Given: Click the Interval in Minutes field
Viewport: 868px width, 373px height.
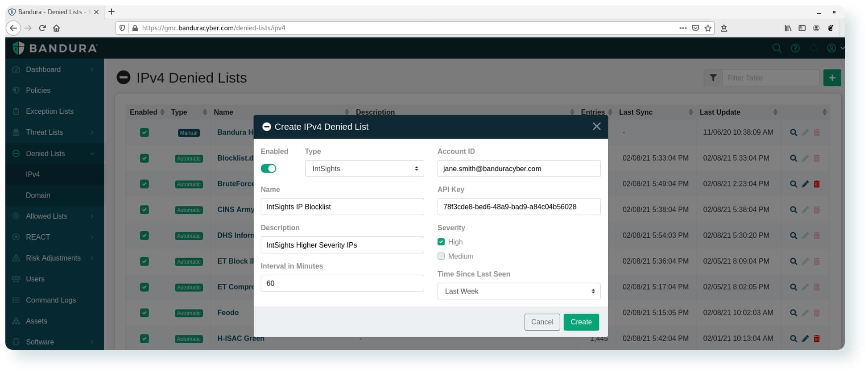Looking at the screenshot, I should click(x=342, y=283).
